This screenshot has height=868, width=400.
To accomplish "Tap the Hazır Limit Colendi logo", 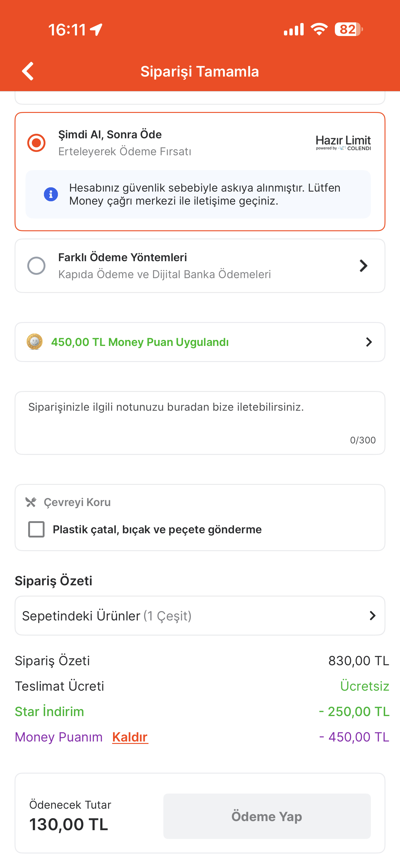I will click(x=343, y=143).
